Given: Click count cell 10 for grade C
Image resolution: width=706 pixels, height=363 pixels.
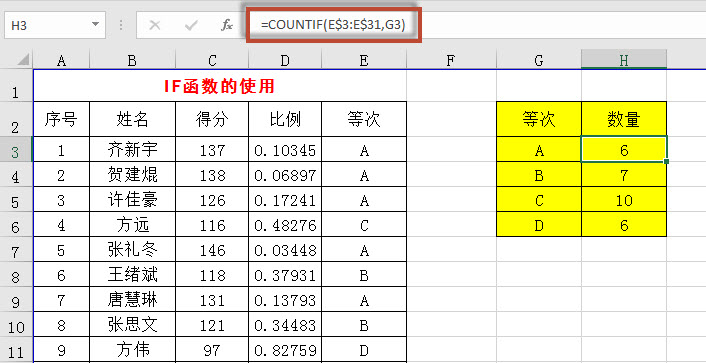Looking at the screenshot, I should pos(624,200).
